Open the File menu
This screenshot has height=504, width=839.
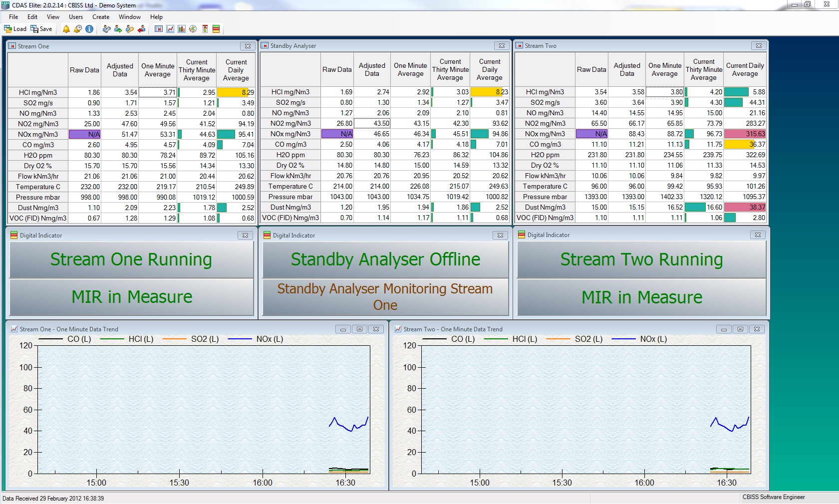(x=13, y=17)
